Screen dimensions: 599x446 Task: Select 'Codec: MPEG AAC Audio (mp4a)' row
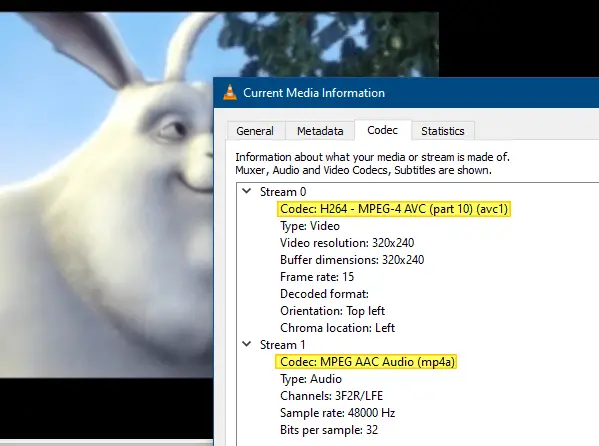click(366, 362)
